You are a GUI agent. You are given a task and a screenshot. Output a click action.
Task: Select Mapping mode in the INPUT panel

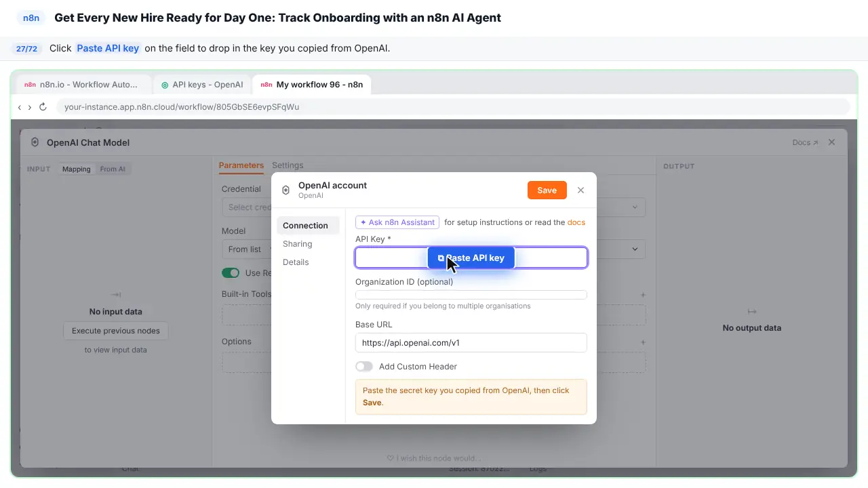(77, 169)
